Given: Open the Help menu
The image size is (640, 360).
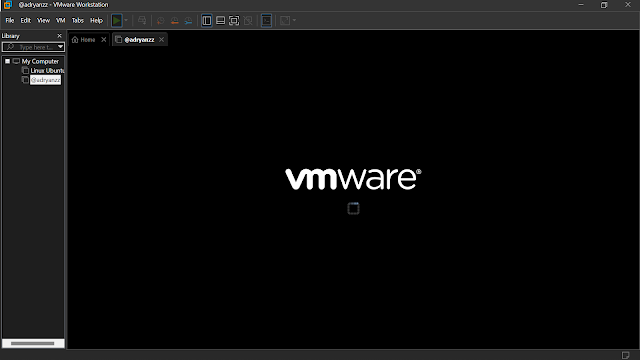Looking at the screenshot, I should [96, 20].
